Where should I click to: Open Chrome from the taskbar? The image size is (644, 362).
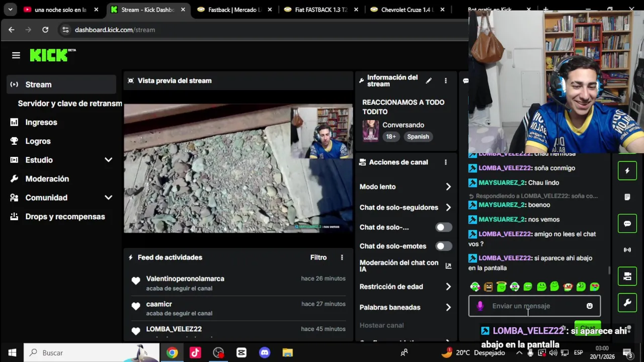[x=172, y=352]
